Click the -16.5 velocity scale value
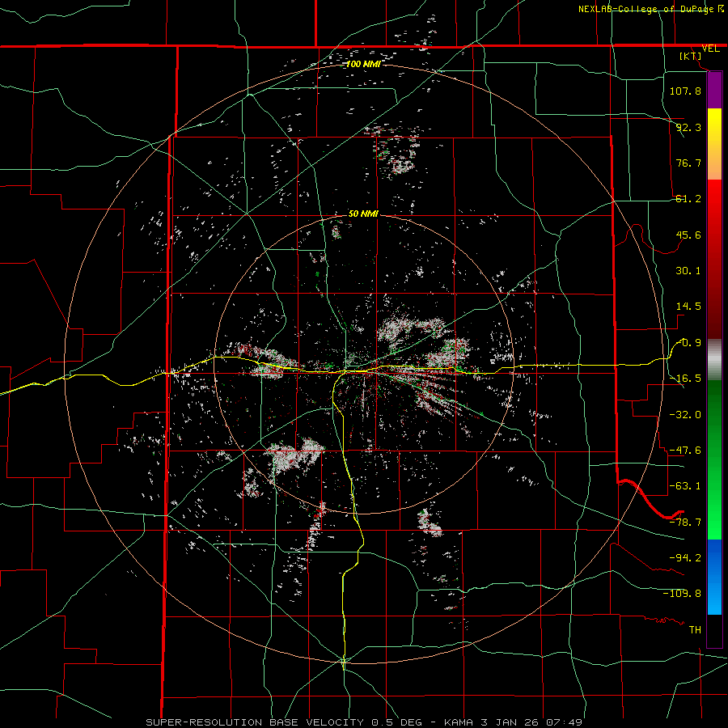 point(685,379)
